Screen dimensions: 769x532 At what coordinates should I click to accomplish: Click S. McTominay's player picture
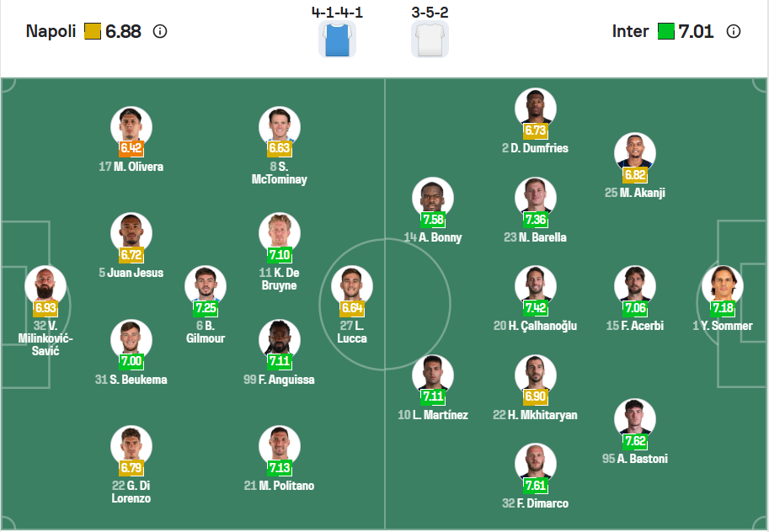click(280, 125)
